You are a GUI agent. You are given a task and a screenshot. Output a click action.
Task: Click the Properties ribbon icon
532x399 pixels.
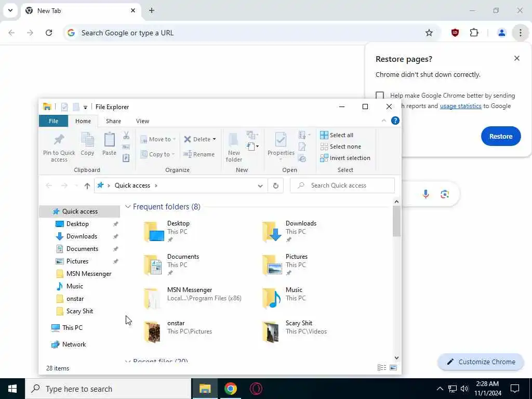pos(281,140)
